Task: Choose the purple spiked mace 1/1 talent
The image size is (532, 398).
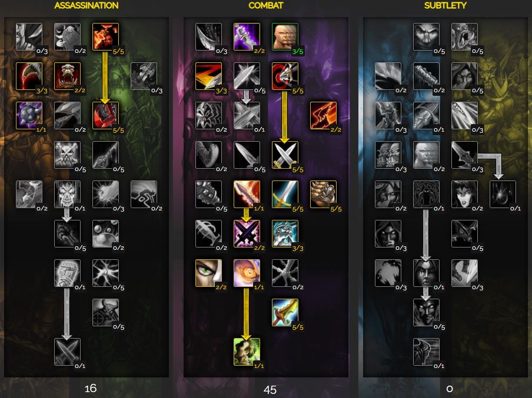Action: pos(29,116)
